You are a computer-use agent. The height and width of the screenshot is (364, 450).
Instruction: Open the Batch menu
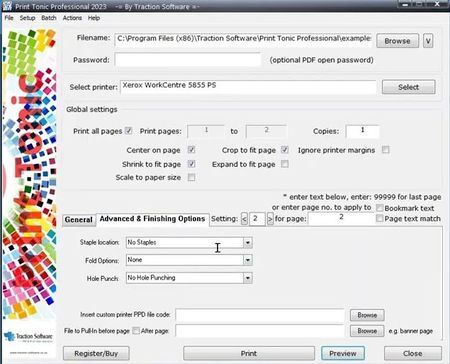(49, 18)
